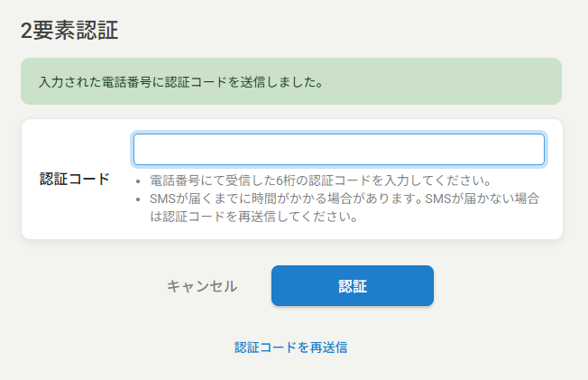Click the キャンセル button
The image size is (588, 380).
point(202,286)
